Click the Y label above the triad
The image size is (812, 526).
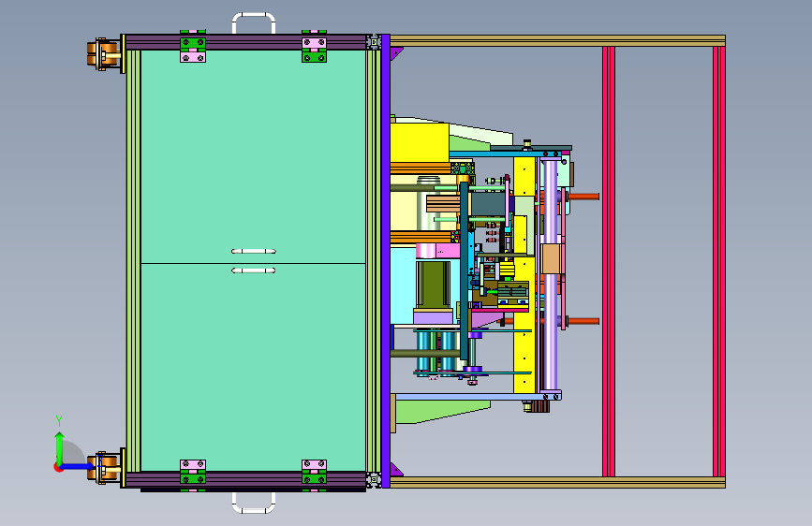pos(59,421)
